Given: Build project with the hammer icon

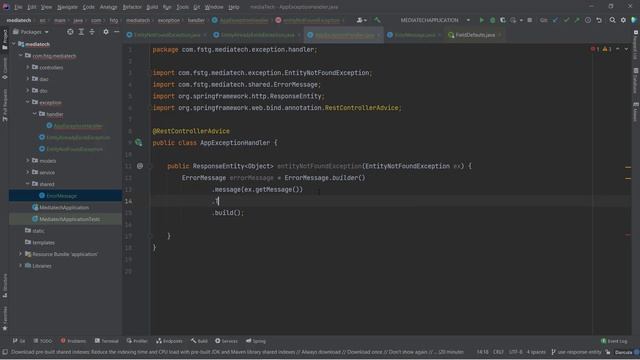Looking at the screenshot, I should (x=377, y=20).
